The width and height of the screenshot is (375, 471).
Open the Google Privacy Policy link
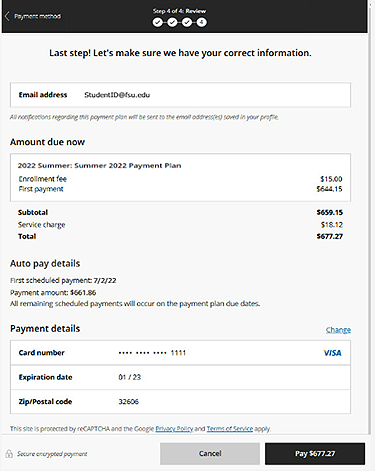174,429
